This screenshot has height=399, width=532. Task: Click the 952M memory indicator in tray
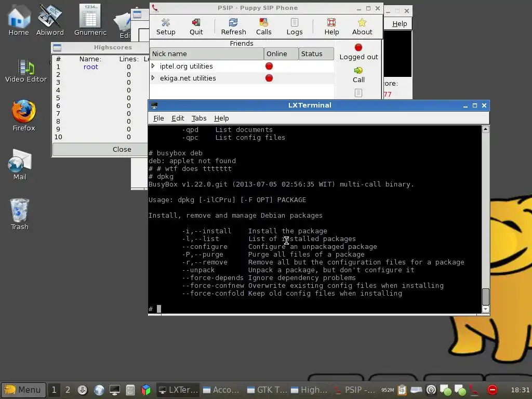[x=388, y=390]
